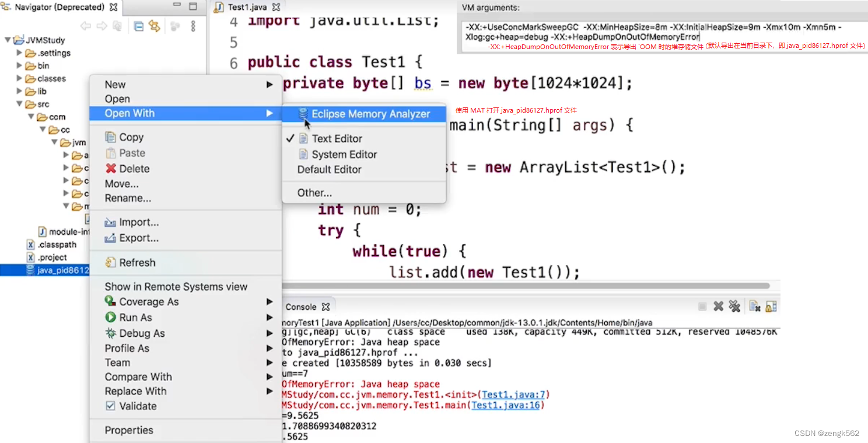868x443 pixels.
Task: Click the Copy icon in context menu
Action: pos(110,137)
